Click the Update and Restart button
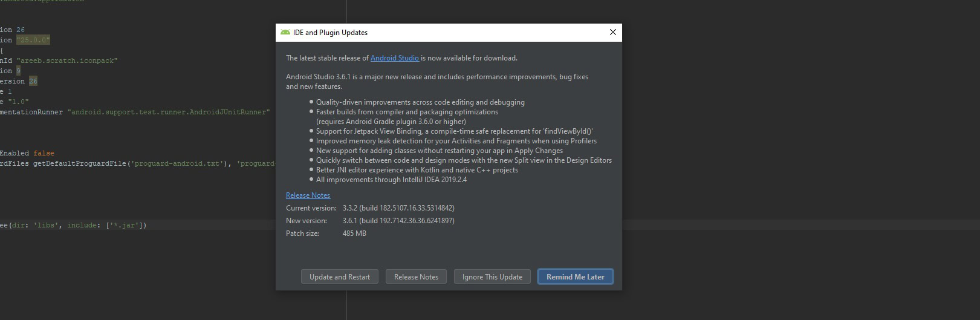 pos(339,277)
